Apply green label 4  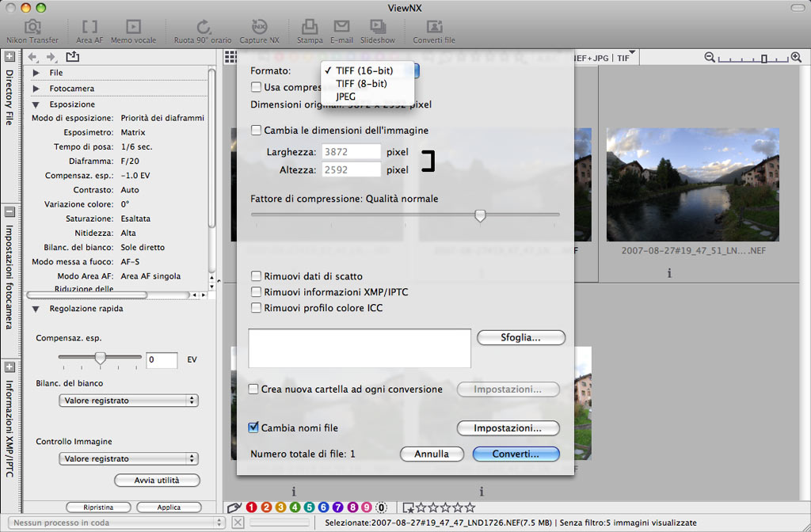[x=295, y=507]
